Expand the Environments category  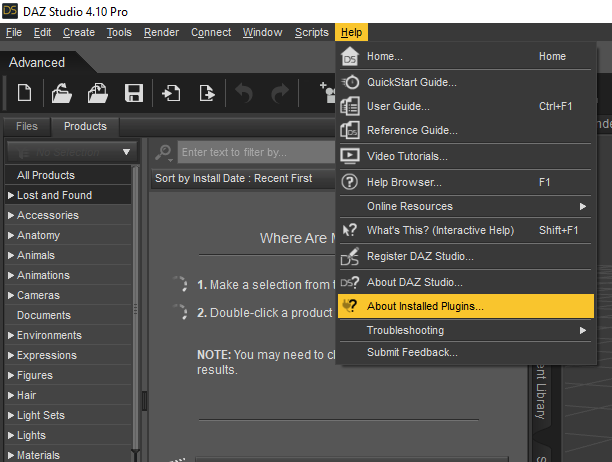(x=11, y=335)
